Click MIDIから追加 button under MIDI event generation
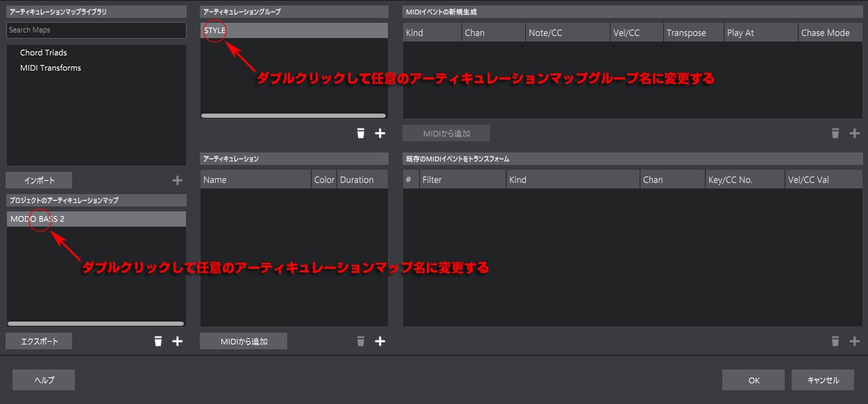868x404 pixels. (x=446, y=133)
